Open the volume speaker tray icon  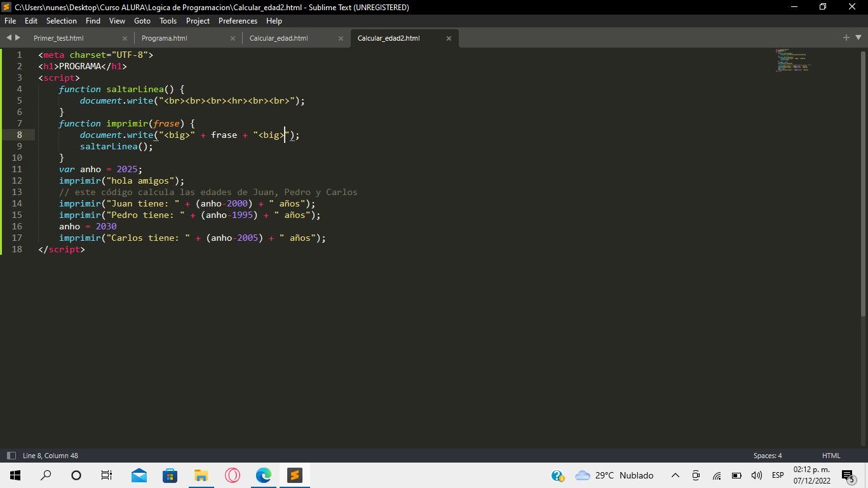point(756,475)
